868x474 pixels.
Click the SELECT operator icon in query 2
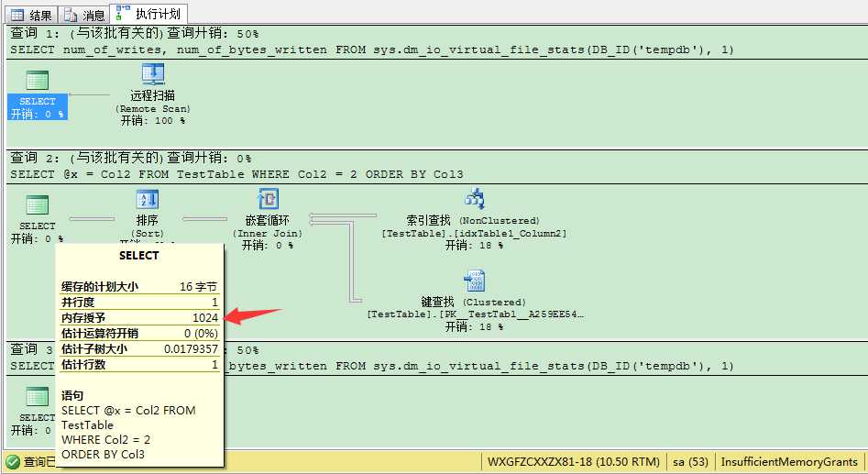click(37, 204)
